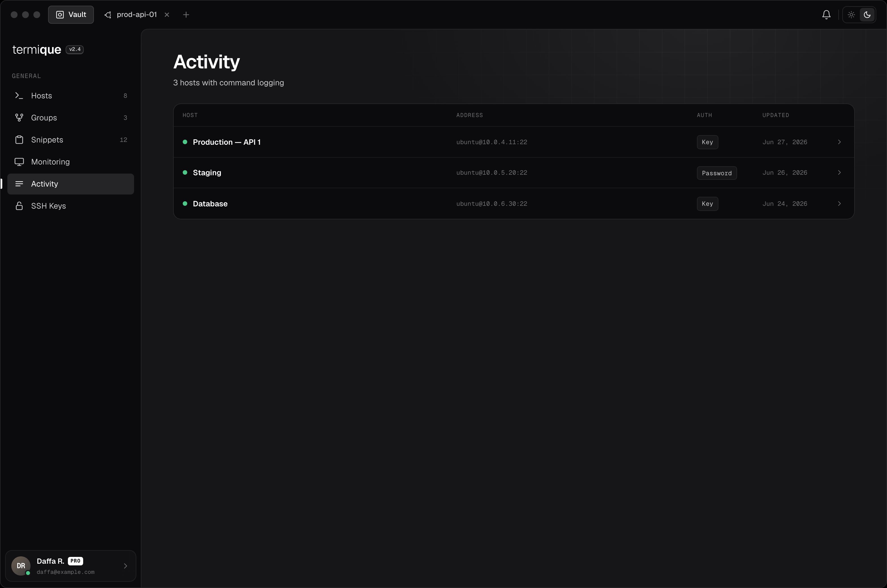
Task: Open Monitoring in the sidebar
Action: 70,162
